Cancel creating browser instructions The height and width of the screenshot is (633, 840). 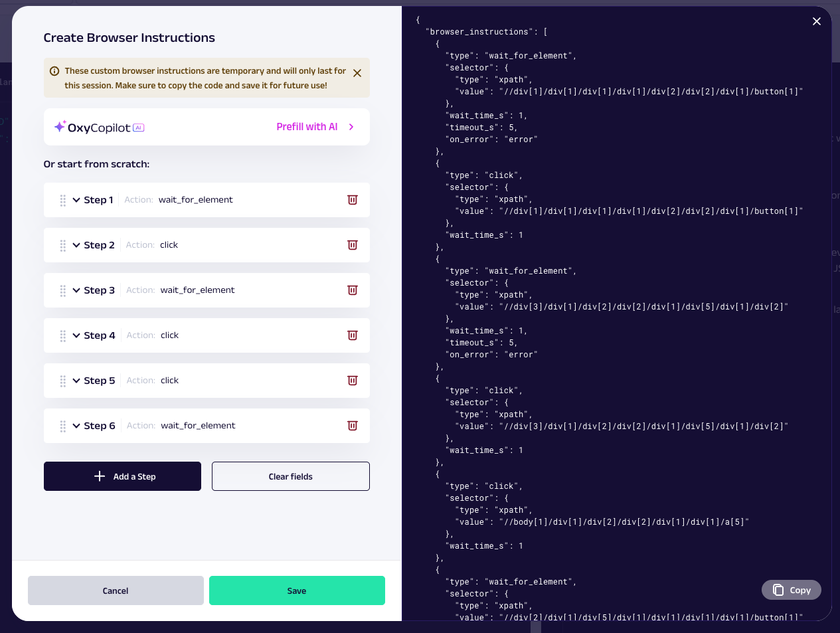(x=116, y=590)
